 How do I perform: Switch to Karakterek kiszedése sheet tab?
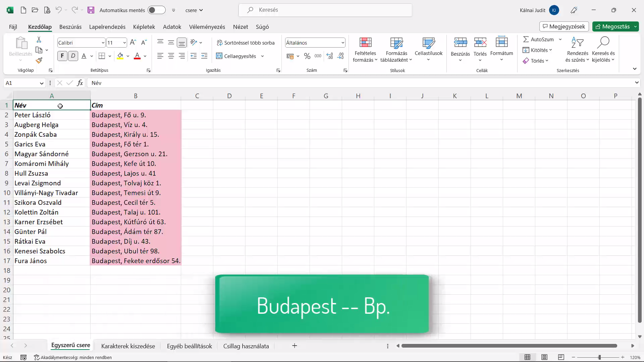click(x=128, y=346)
